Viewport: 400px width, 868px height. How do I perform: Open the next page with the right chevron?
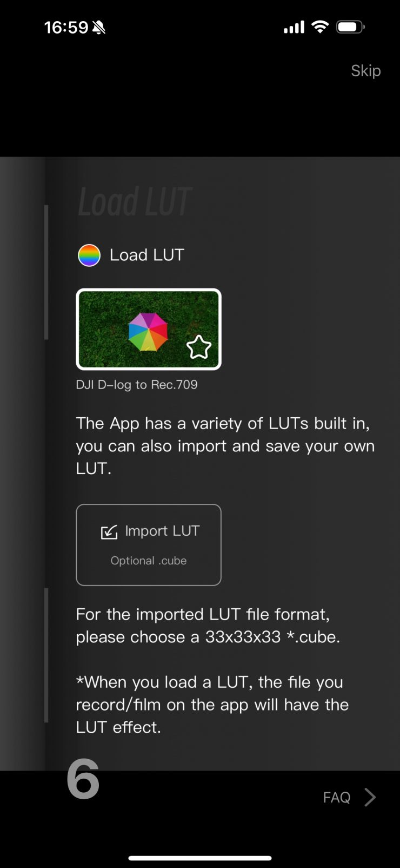(x=370, y=797)
